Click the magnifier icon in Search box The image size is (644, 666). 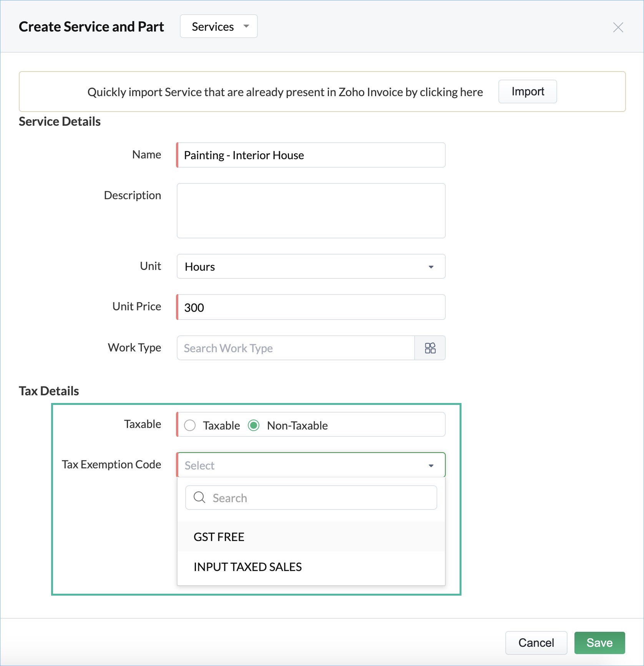pyautogui.click(x=199, y=498)
